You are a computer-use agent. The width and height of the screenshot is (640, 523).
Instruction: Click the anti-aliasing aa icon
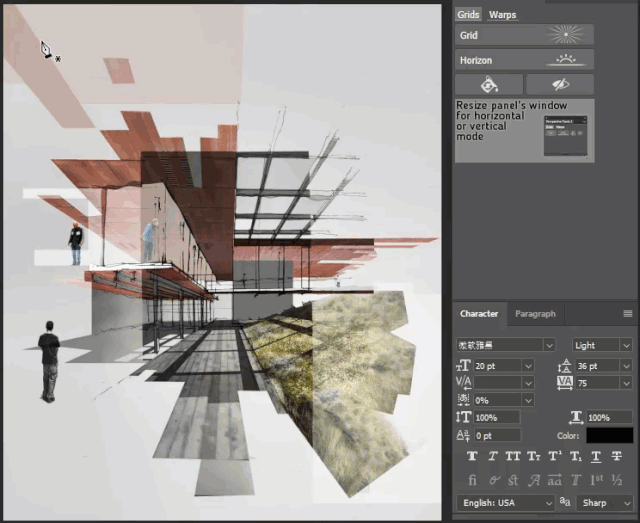click(x=565, y=502)
